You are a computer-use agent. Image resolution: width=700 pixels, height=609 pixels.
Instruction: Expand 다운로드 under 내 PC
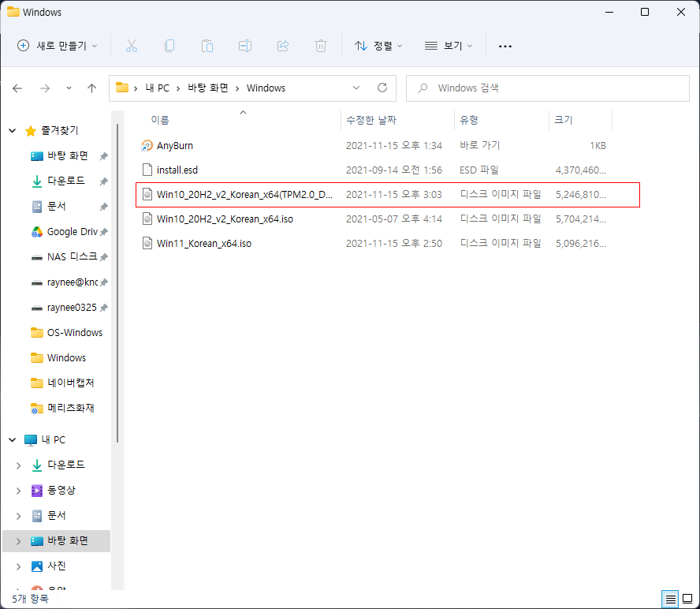pyautogui.click(x=18, y=465)
